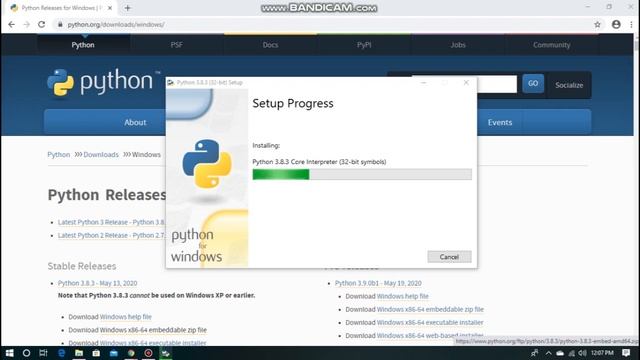Viewport: 640px width, 360px height.
Task: Click the address bar showing python.org/downloads/windows
Action: pyautogui.click(x=116, y=24)
